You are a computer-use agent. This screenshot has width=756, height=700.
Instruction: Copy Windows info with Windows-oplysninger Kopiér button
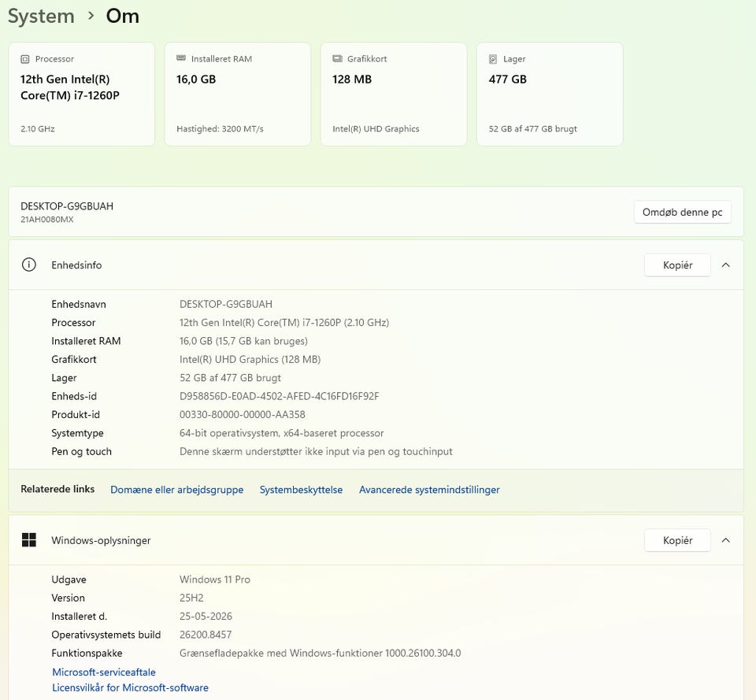pyautogui.click(x=677, y=540)
